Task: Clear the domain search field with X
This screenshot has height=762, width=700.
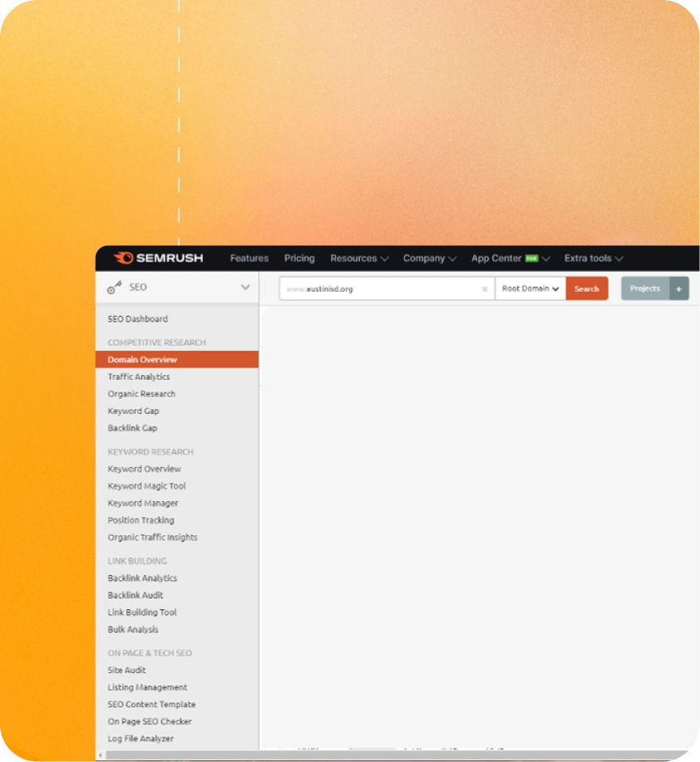Action: [485, 289]
